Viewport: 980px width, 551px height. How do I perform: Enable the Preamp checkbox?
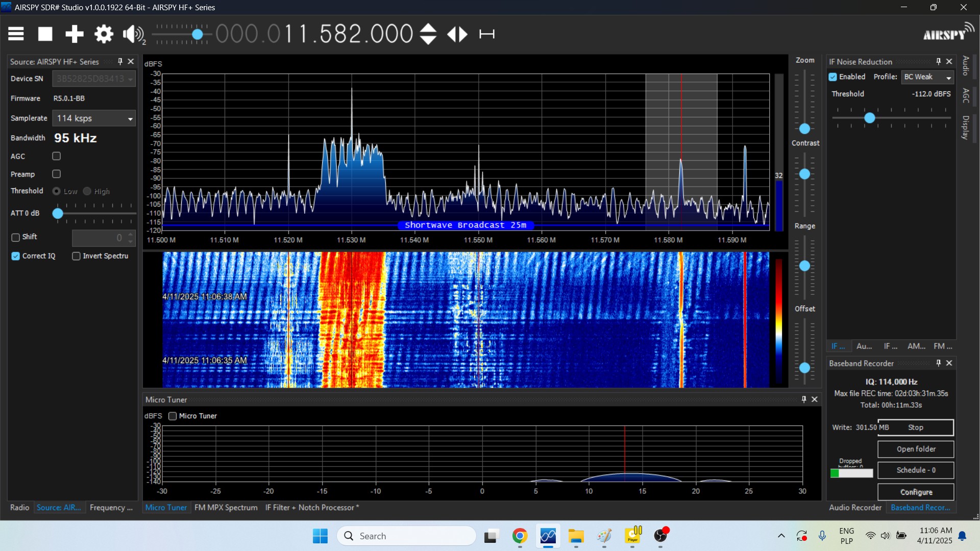[57, 174]
